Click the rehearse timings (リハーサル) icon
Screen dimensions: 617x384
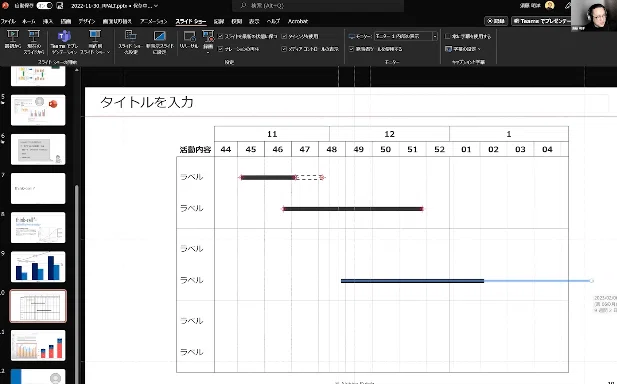pos(189,37)
